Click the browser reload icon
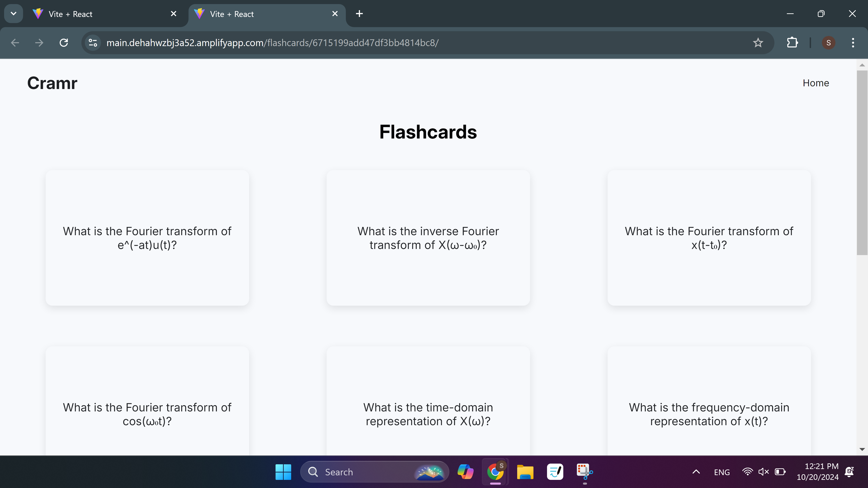This screenshot has height=488, width=868. click(x=64, y=43)
